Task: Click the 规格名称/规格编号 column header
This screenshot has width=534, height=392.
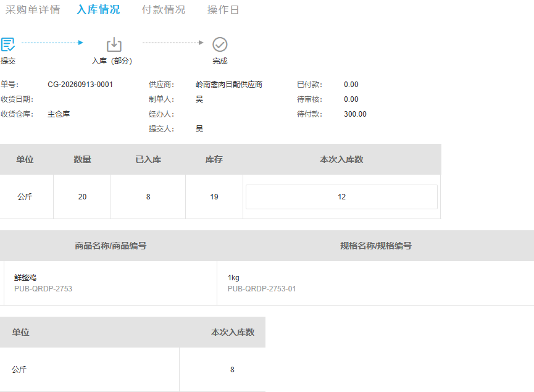Action: click(x=375, y=246)
